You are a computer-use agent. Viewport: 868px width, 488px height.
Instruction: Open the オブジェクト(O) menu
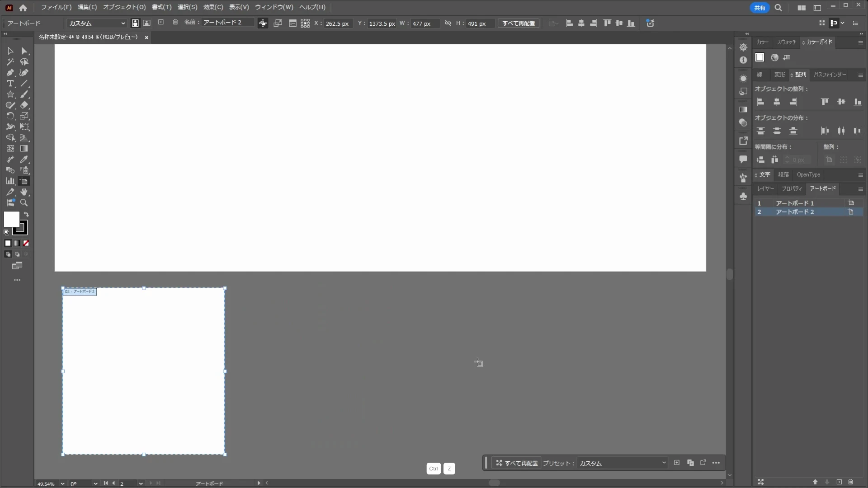click(x=124, y=7)
